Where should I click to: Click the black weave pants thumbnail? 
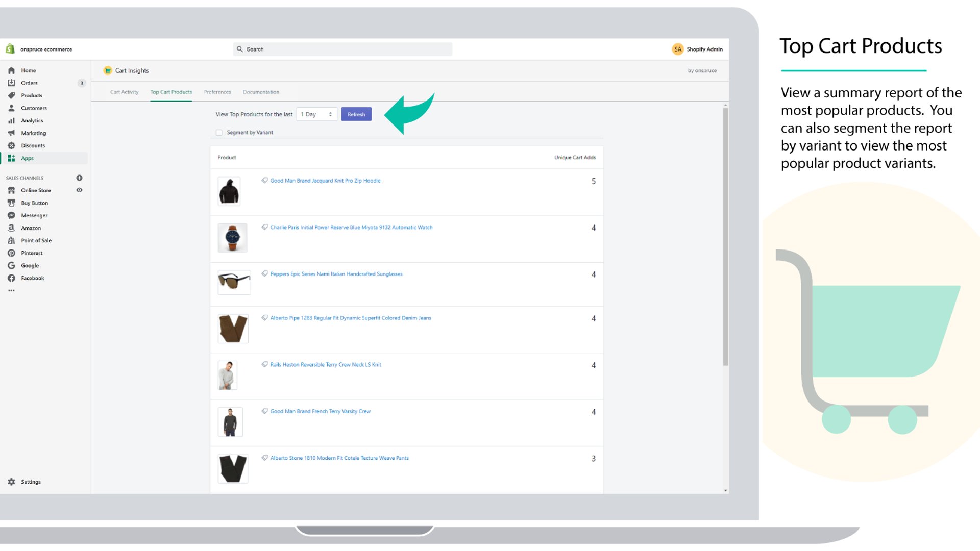click(x=233, y=468)
